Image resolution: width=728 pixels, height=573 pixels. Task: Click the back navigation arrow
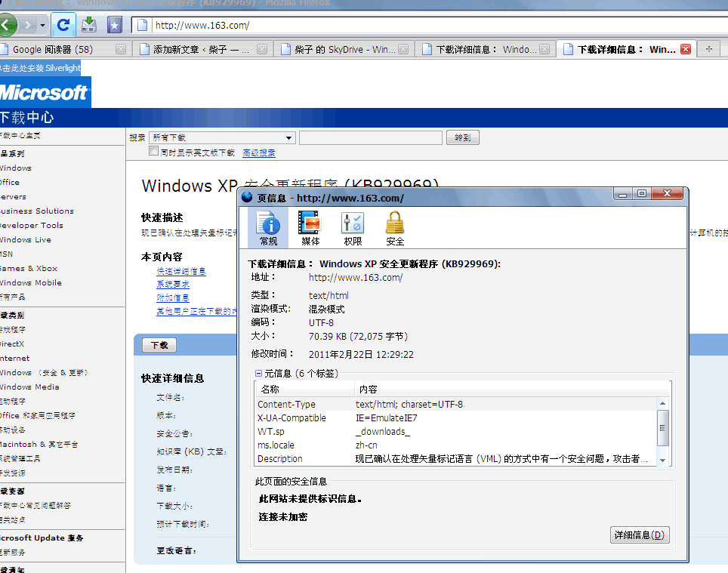point(7,25)
